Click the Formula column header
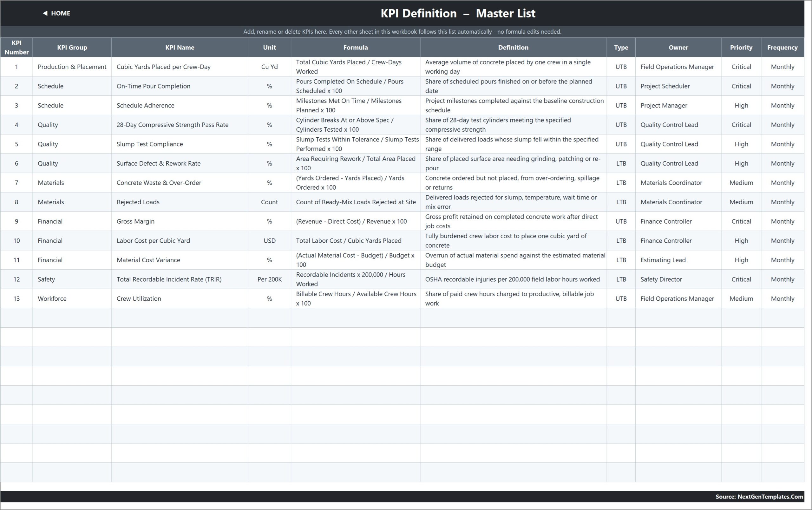Screen dimensions: 812x510 click(356, 47)
